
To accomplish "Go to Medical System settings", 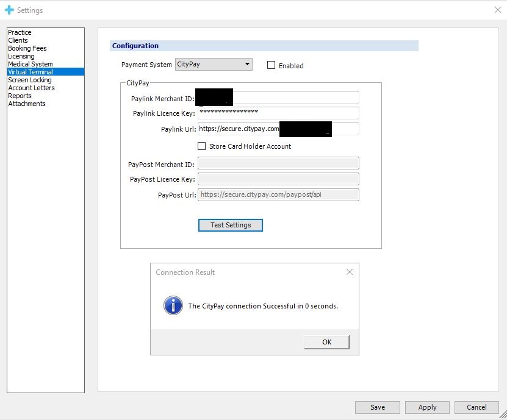I will point(31,64).
